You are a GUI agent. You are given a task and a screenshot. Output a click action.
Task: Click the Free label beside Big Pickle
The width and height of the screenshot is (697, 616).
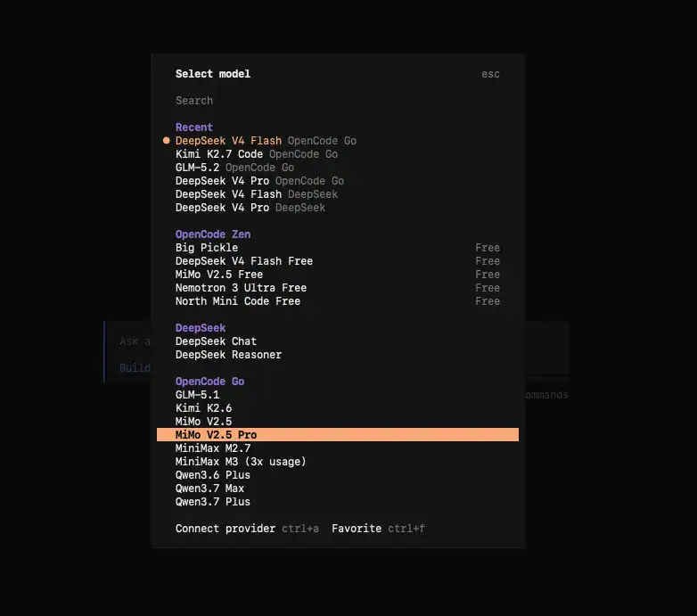tap(488, 248)
